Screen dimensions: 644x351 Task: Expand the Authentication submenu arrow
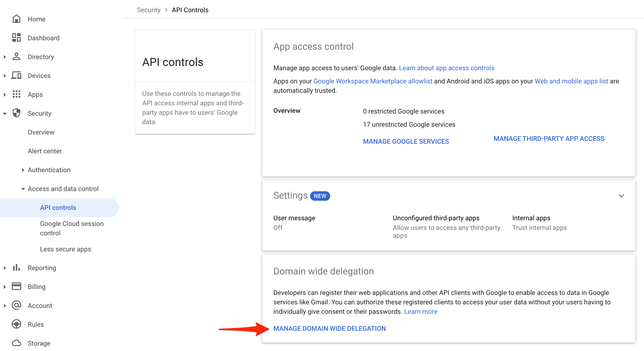(x=23, y=170)
